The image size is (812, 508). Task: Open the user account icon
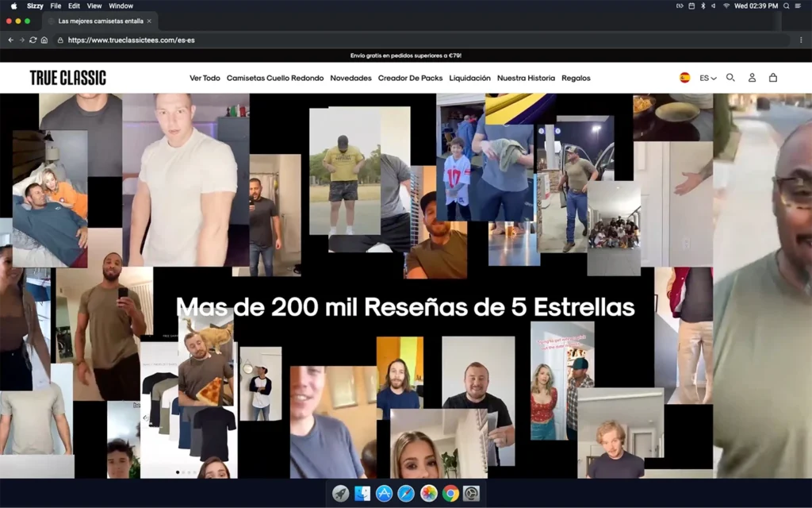tap(752, 78)
